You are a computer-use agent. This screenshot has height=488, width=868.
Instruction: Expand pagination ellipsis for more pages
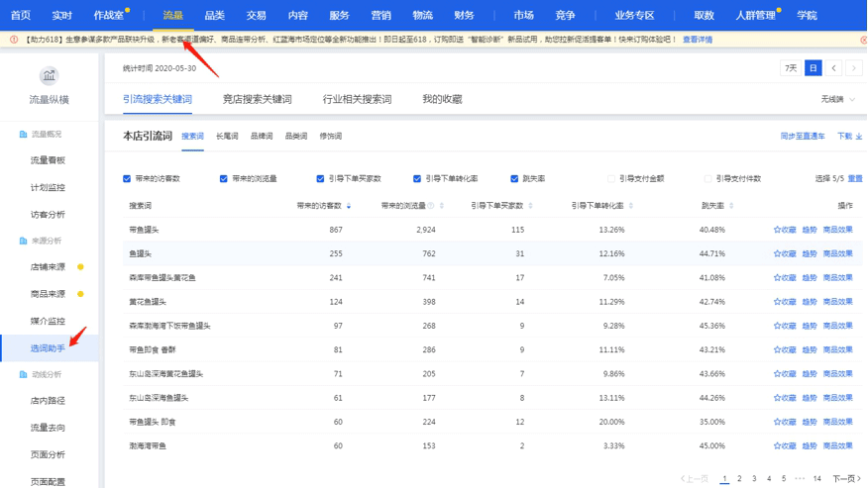point(800,479)
